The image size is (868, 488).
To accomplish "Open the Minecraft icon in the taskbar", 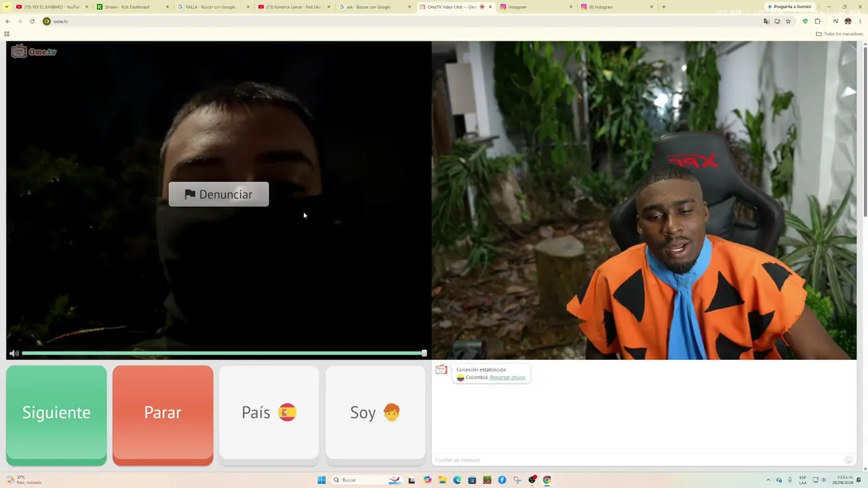I will 487,480.
